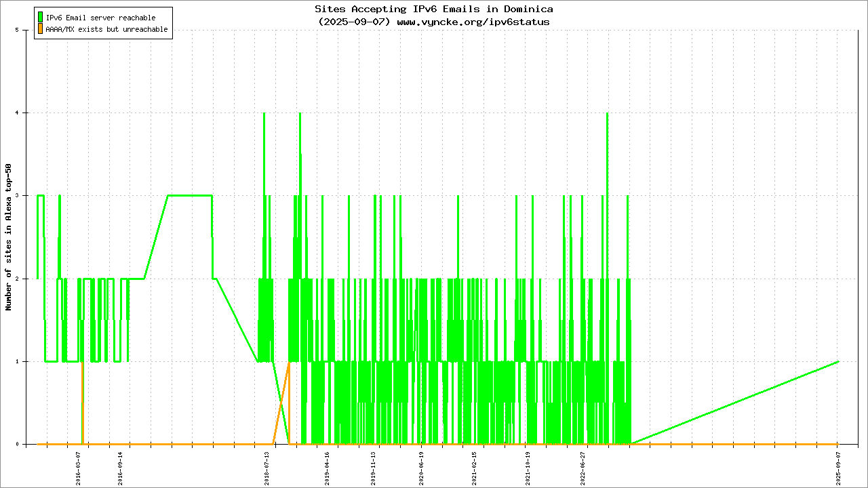Screen dimensions: 868x488
Task: Click the orange legend swatch
Action: 41,29
